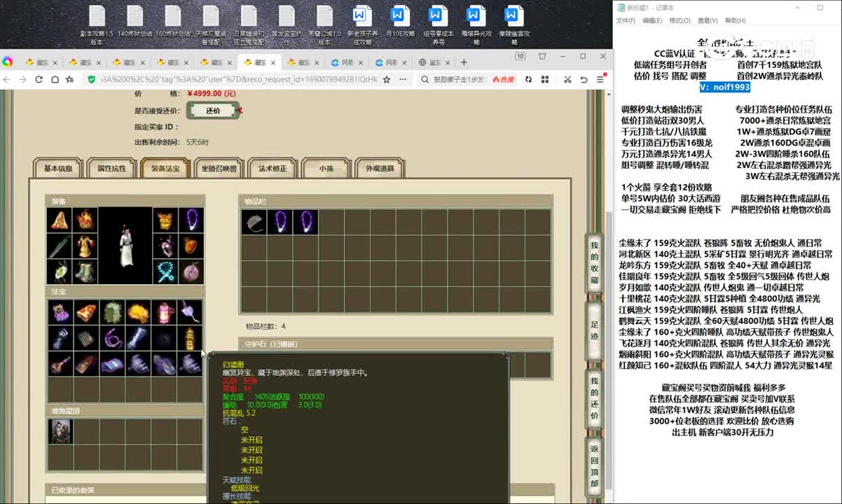Viewport: 842px width, 504px height.
Task: Select the pink lantern treasure icon
Action: [x=164, y=312]
